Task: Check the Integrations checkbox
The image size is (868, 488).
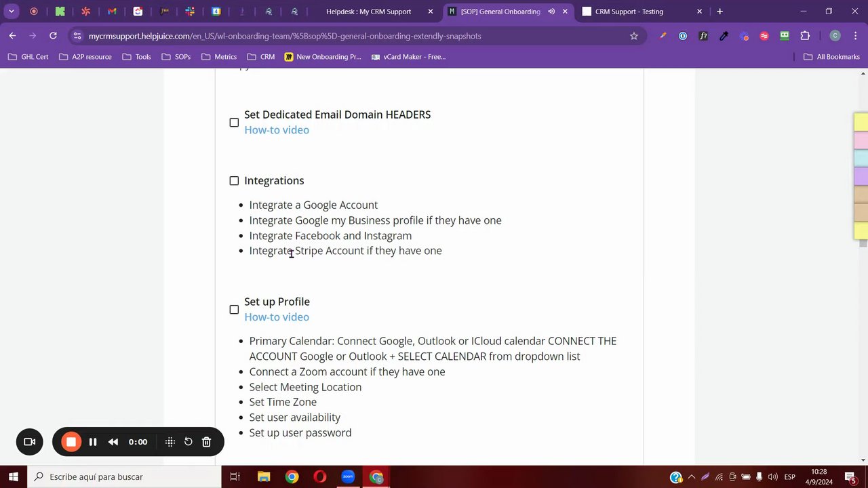Action: click(x=234, y=181)
